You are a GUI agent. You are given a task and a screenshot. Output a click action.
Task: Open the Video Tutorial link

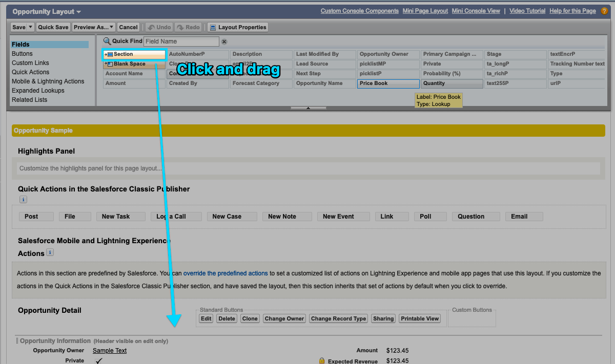pos(527,11)
